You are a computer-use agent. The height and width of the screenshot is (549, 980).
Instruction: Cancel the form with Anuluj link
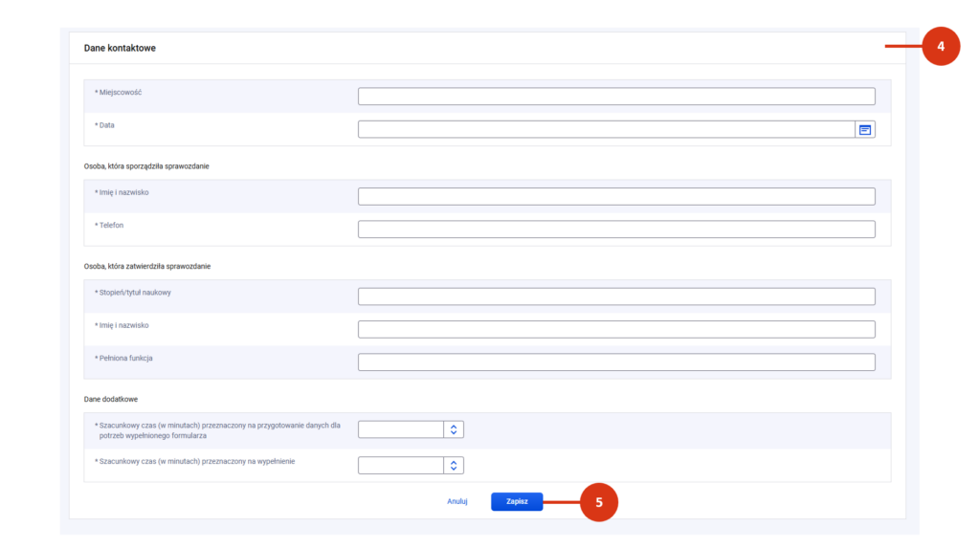pos(457,501)
